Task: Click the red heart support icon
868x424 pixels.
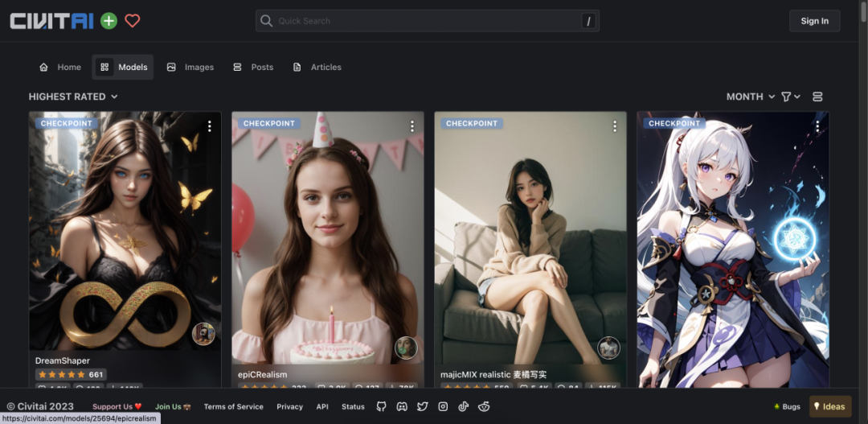Action: click(x=133, y=21)
